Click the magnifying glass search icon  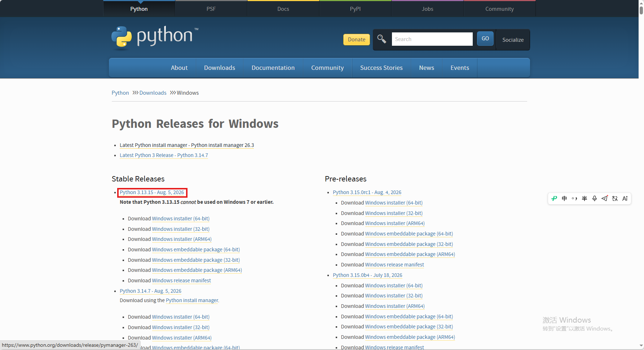pos(381,39)
